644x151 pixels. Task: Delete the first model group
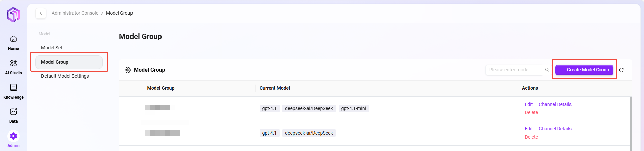[x=531, y=112]
